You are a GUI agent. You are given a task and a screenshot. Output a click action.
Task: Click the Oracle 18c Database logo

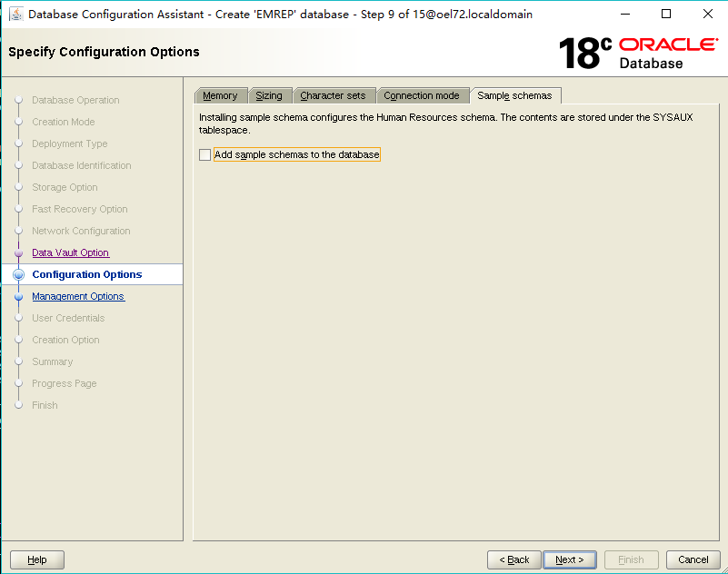point(639,53)
